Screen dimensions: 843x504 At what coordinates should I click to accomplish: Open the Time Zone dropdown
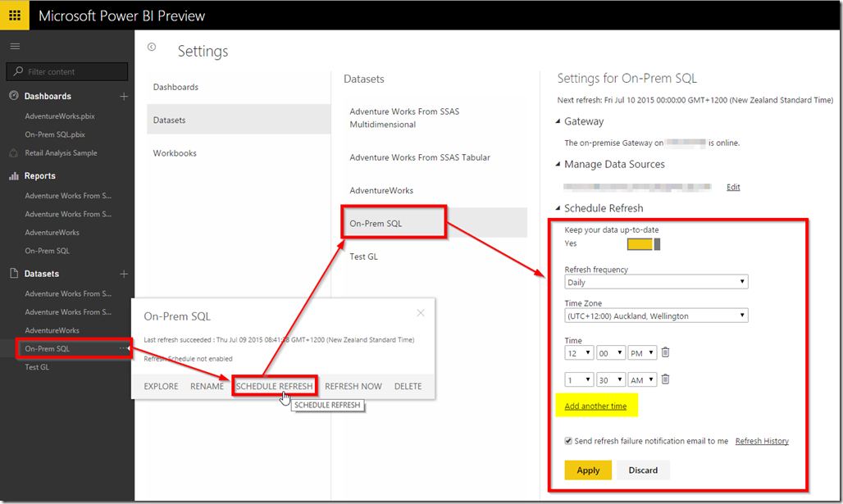(x=657, y=316)
